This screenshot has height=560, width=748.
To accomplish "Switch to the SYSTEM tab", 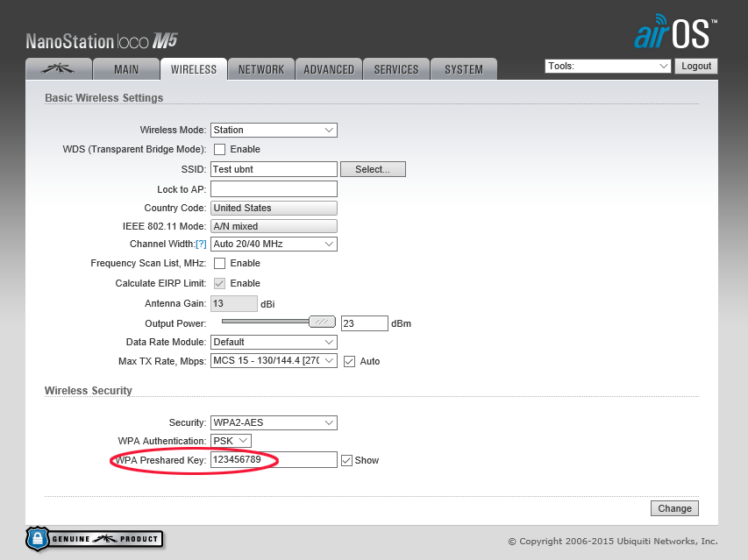I will (x=464, y=69).
